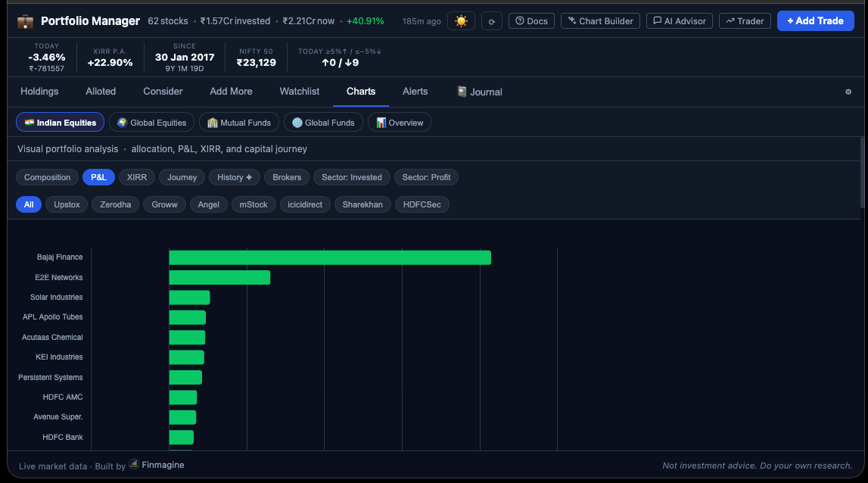Switch to the Alloted tab
This screenshot has height=483, width=868.
101,92
